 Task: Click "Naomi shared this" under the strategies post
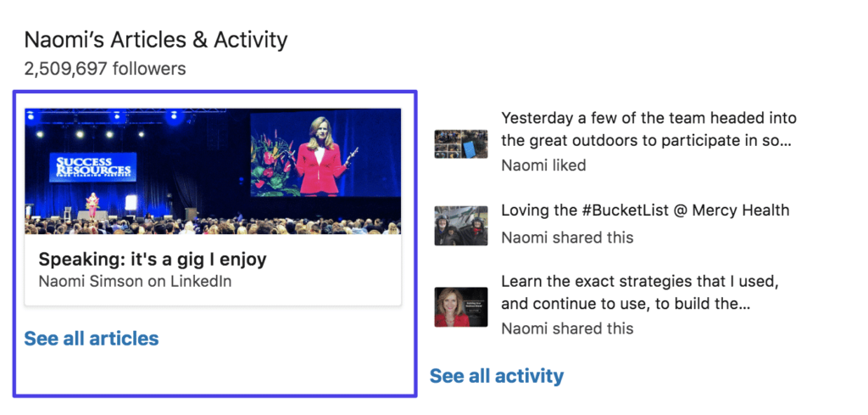566,328
